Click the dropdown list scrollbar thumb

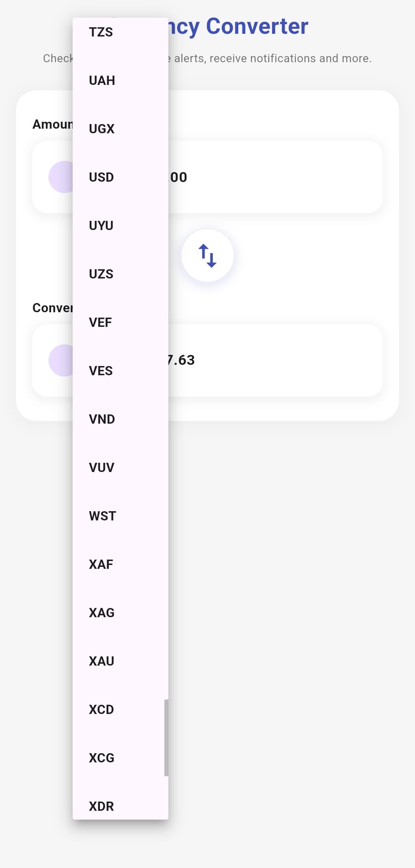tap(166, 737)
